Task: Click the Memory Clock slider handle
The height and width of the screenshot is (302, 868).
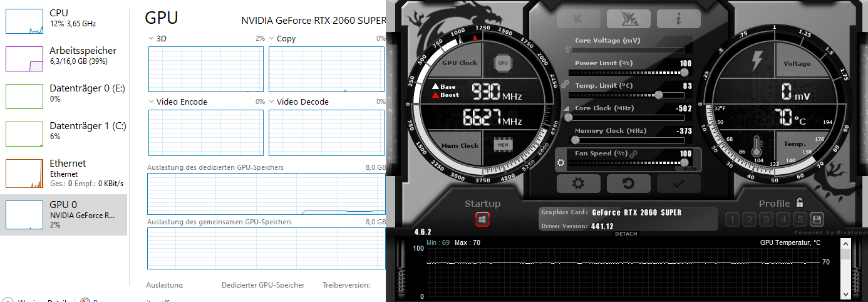Action: click(576, 140)
